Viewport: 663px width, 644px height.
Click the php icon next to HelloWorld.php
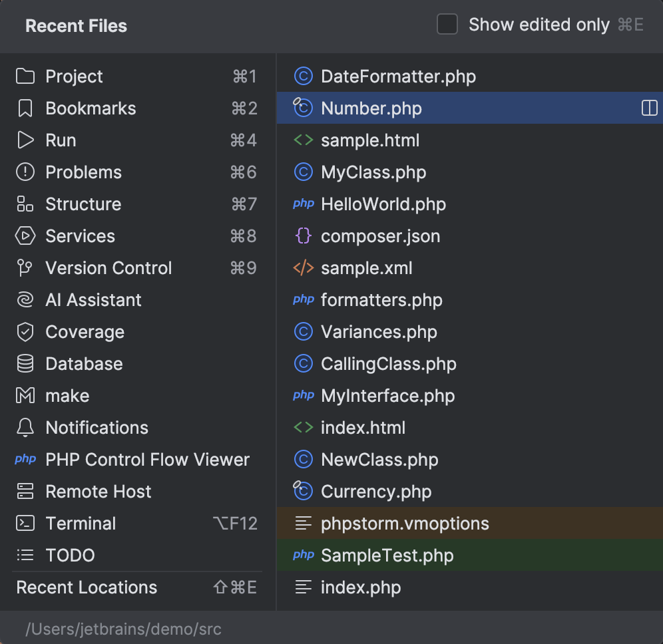[304, 204]
